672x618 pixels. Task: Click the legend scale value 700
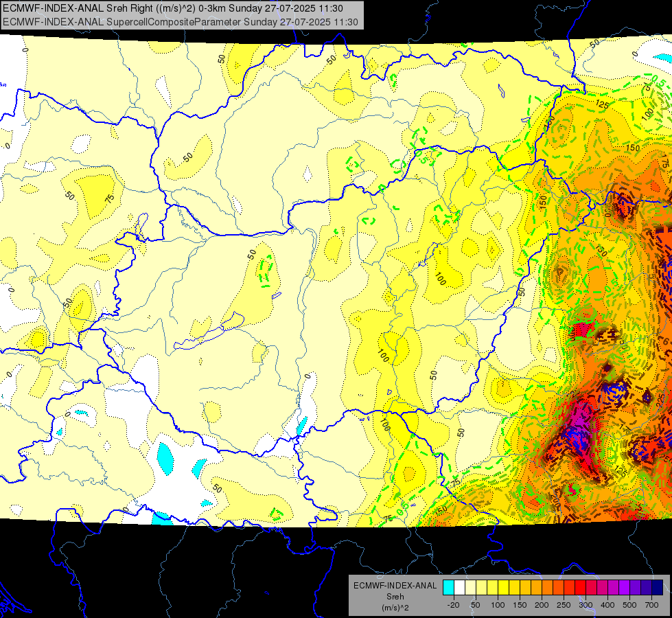coord(651,605)
